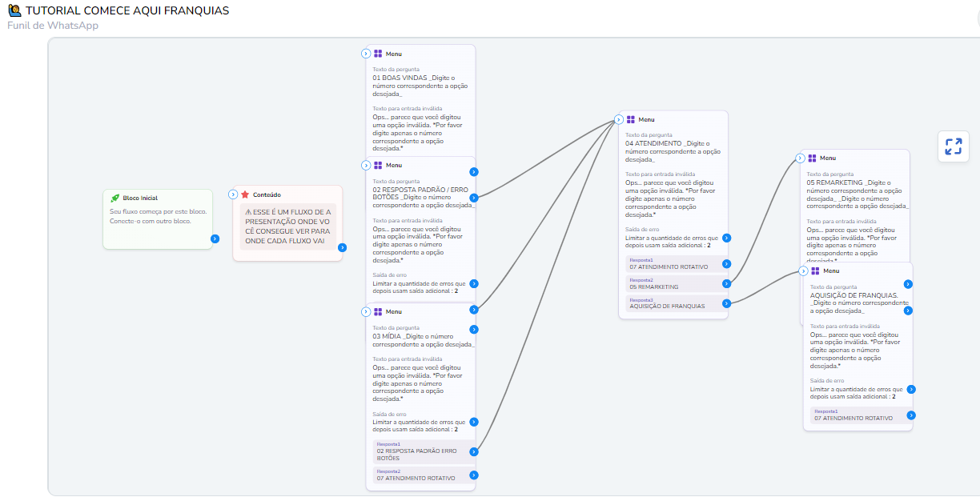Click the input connector of the Conteúdo block
980x501 pixels.
pos(233,194)
